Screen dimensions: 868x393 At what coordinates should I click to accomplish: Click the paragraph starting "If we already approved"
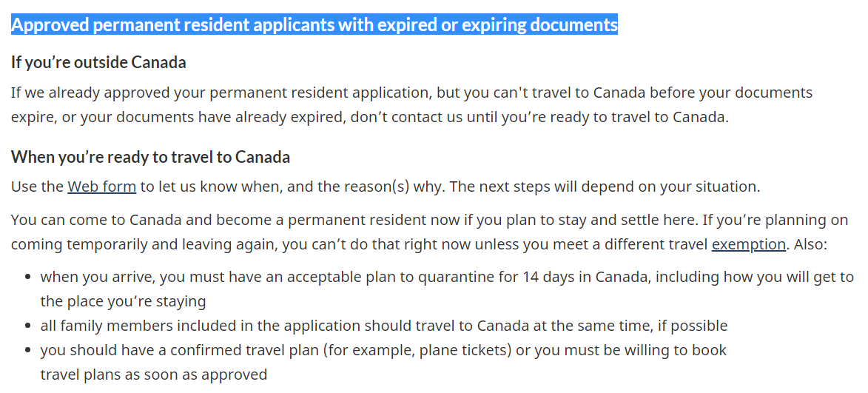coord(412,104)
